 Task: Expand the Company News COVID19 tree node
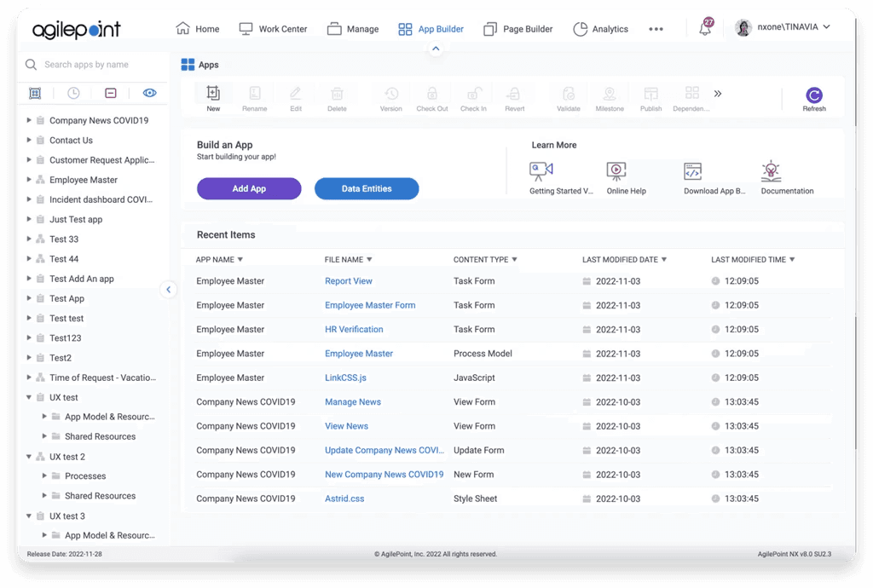pos(28,120)
